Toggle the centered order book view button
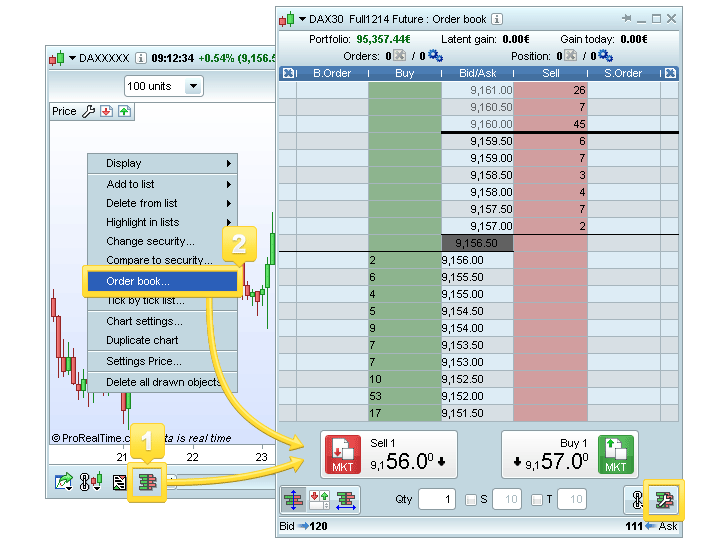Image resolution: width=719 pixels, height=555 pixels. point(294,499)
